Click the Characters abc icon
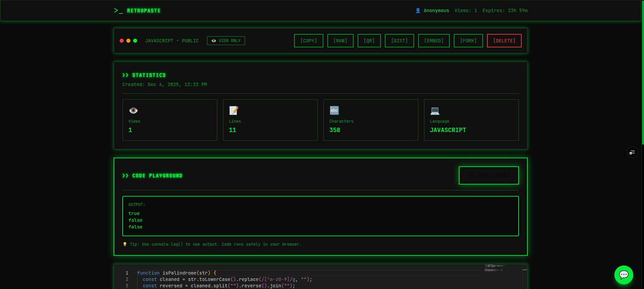Screen dimensions: 644x289 pos(334,111)
